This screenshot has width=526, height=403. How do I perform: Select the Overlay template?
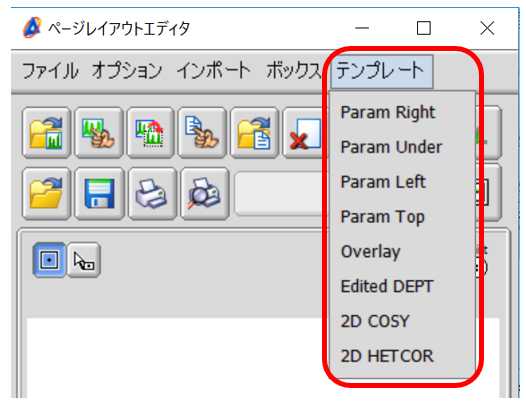pyautogui.click(x=402, y=252)
